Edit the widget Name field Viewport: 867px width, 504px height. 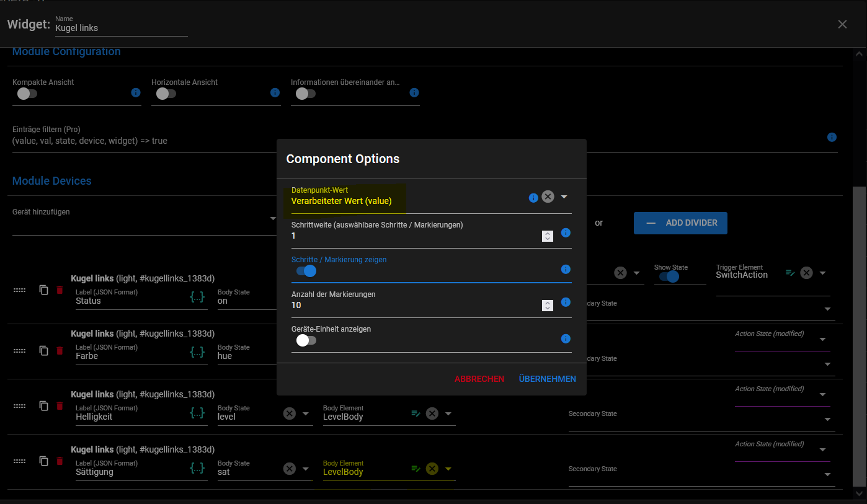pos(121,28)
